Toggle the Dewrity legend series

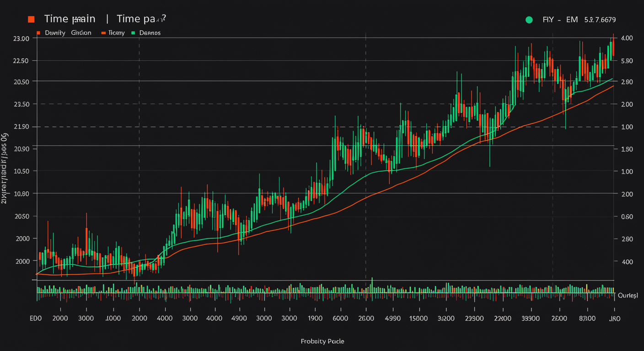(55, 33)
